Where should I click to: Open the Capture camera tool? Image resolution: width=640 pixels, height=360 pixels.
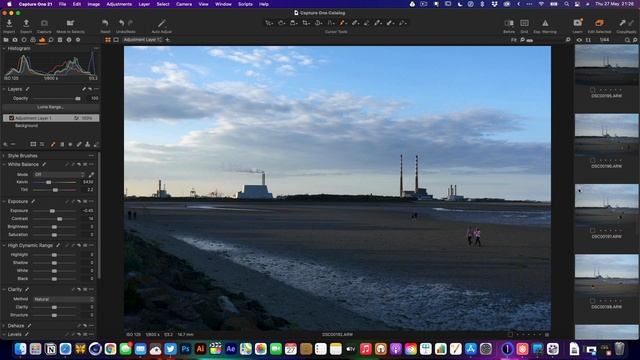tap(44, 23)
